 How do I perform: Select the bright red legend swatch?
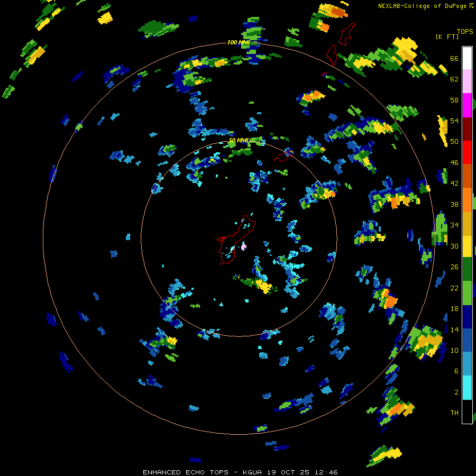(x=467, y=152)
